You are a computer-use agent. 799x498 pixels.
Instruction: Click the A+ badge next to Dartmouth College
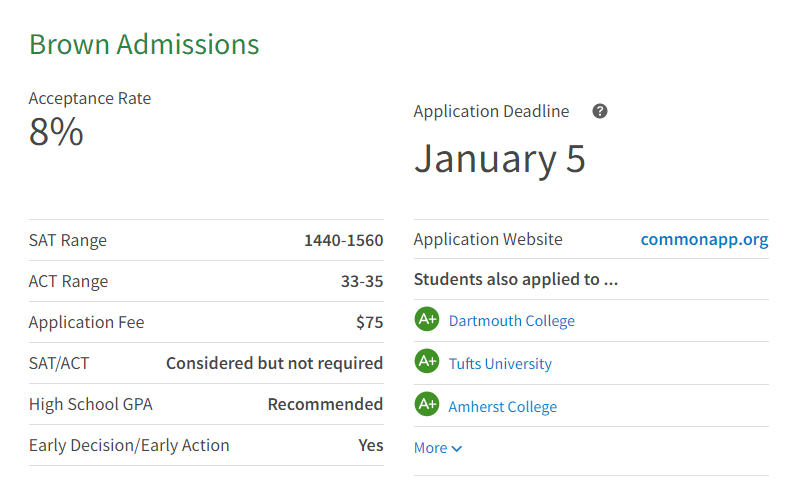427,320
